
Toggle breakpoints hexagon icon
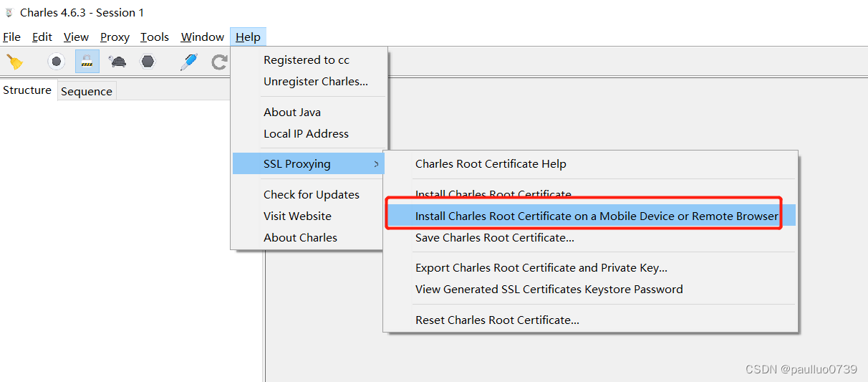(148, 62)
